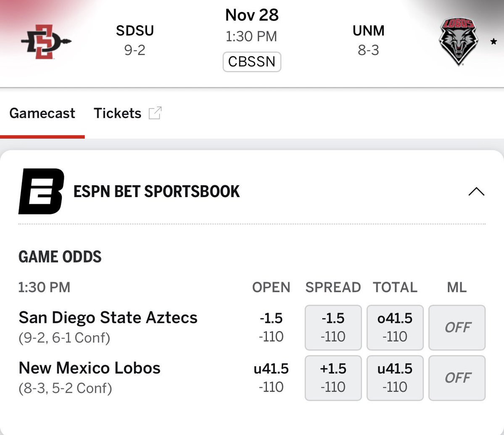Click the UNM team abbreviation in header
This screenshot has width=504, height=435.
[368, 31]
